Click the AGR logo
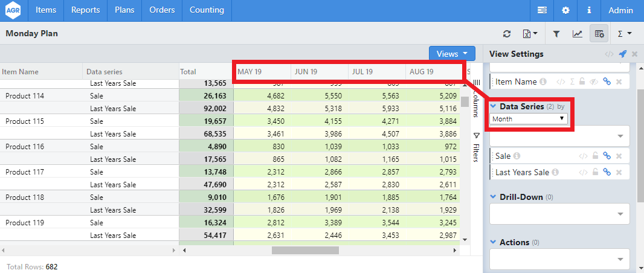Screen dimensions: 644x273 [x=13, y=10]
